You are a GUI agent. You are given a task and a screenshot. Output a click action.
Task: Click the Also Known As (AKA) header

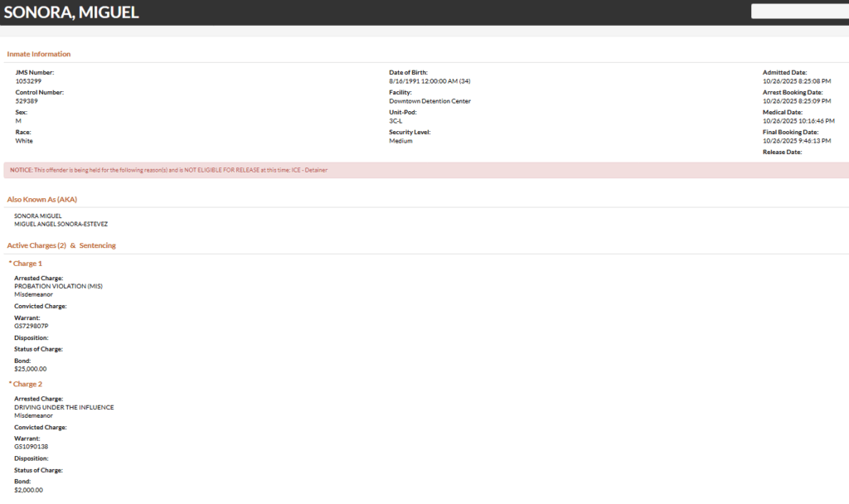tap(42, 200)
